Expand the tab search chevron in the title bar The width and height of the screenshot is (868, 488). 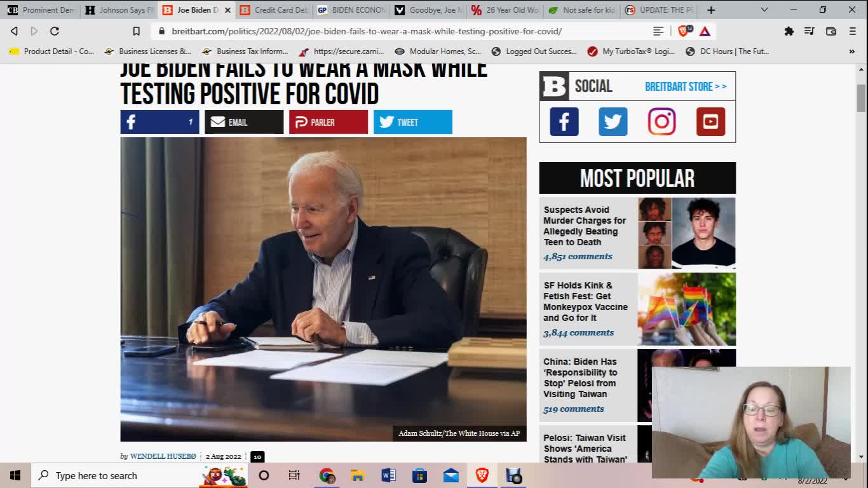coord(764,10)
